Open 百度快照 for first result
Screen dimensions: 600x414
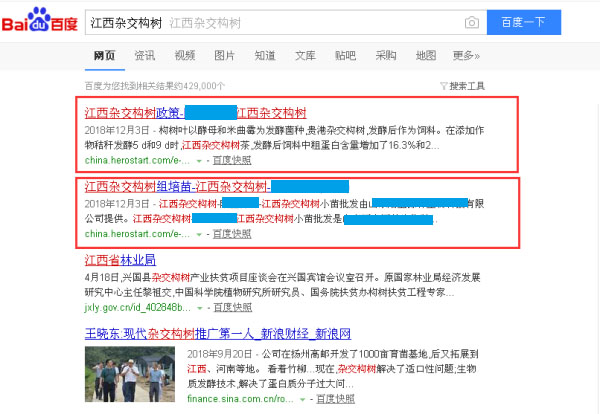coord(232,160)
